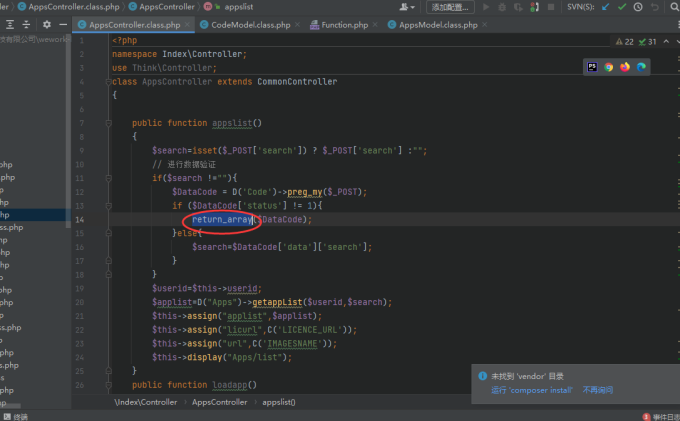Screen dimensions: 680x421
Task: Click line number 14 in gutter
Action: pyautogui.click(x=80, y=219)
